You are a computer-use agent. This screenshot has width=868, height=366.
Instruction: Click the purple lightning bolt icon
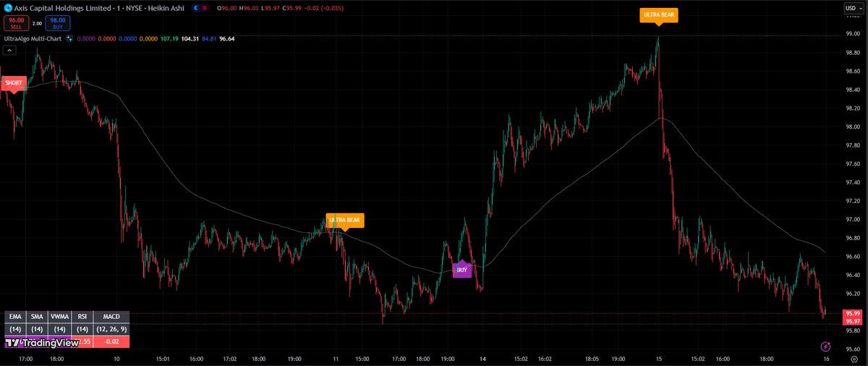tap(826, 348)
